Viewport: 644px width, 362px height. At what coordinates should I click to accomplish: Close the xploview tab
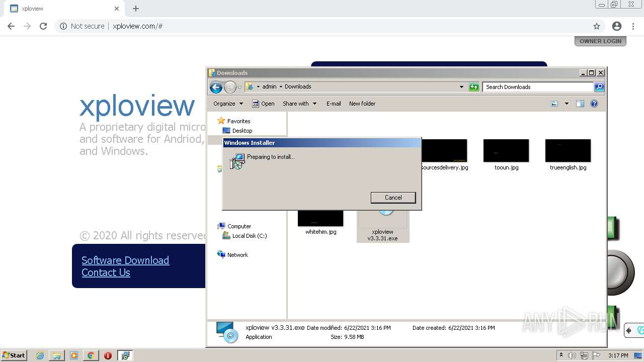point(117,9)
